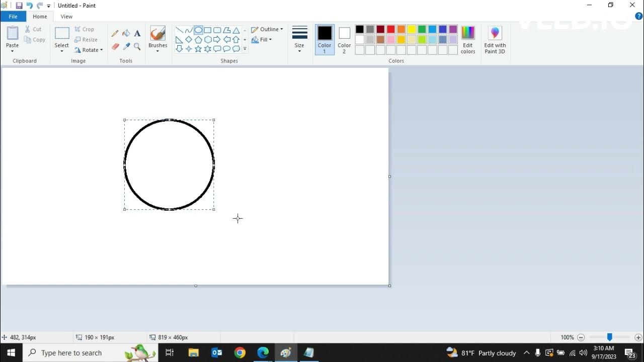Open the Paste dropdown arrow
The width and height of the screenshot is (644, 362).
12,51
